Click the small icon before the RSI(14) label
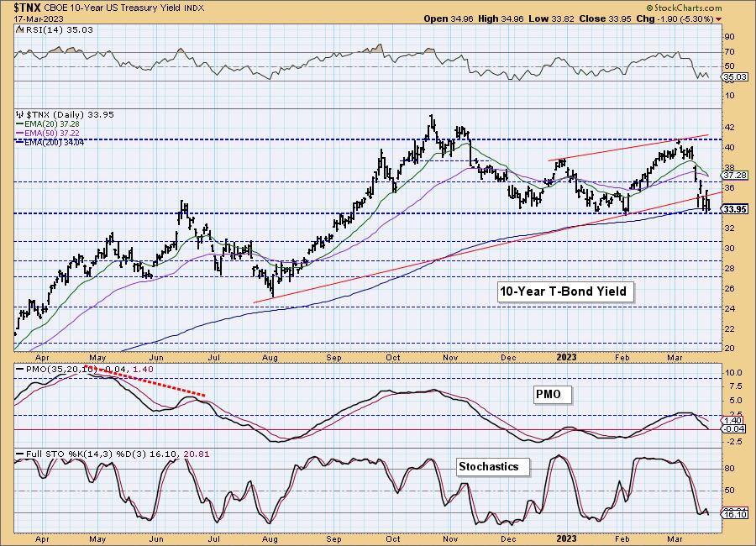756x546 pixels. (x=19, y=29)
